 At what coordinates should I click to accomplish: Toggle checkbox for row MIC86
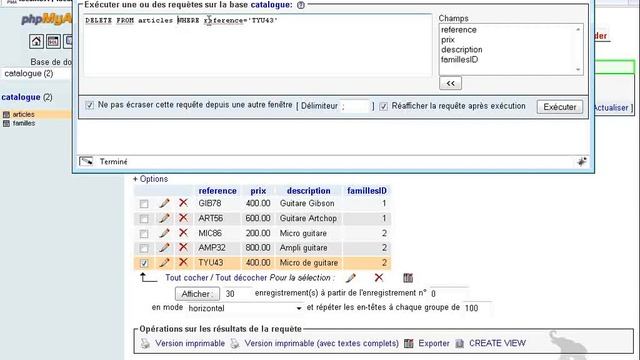coord(144,234)
